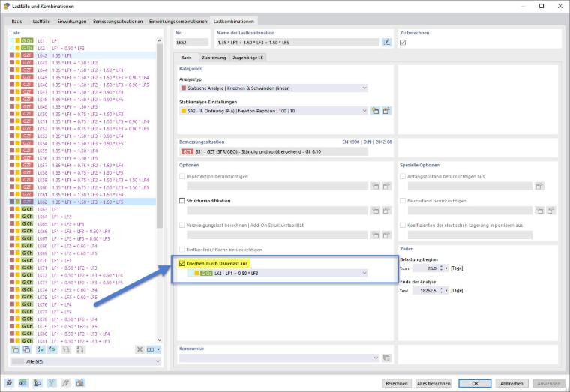
Task: Click the comment library icon next to Kommentar
Action: pyautogui.click(x=387, y=358)
